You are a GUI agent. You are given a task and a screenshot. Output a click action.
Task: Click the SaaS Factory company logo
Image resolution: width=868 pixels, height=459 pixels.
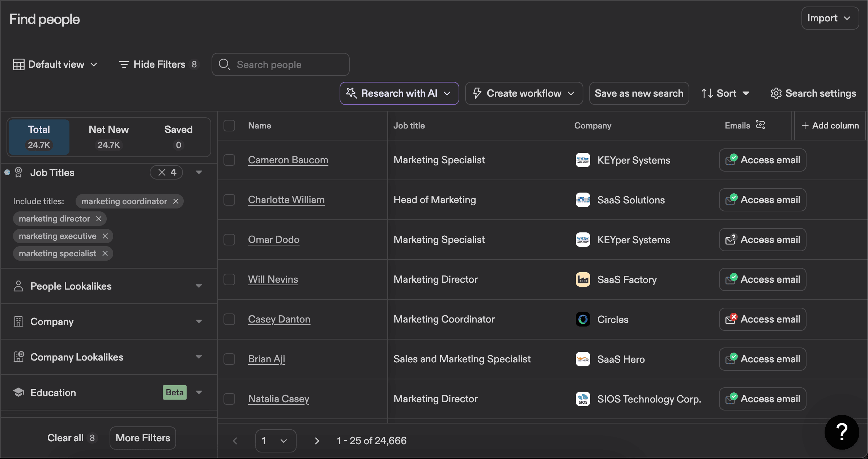pos(583,279)
